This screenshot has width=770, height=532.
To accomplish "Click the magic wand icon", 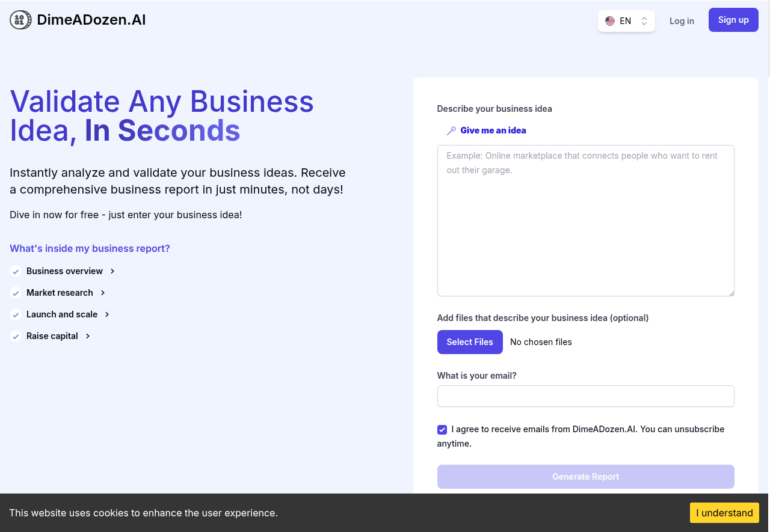I will point(451,130).
